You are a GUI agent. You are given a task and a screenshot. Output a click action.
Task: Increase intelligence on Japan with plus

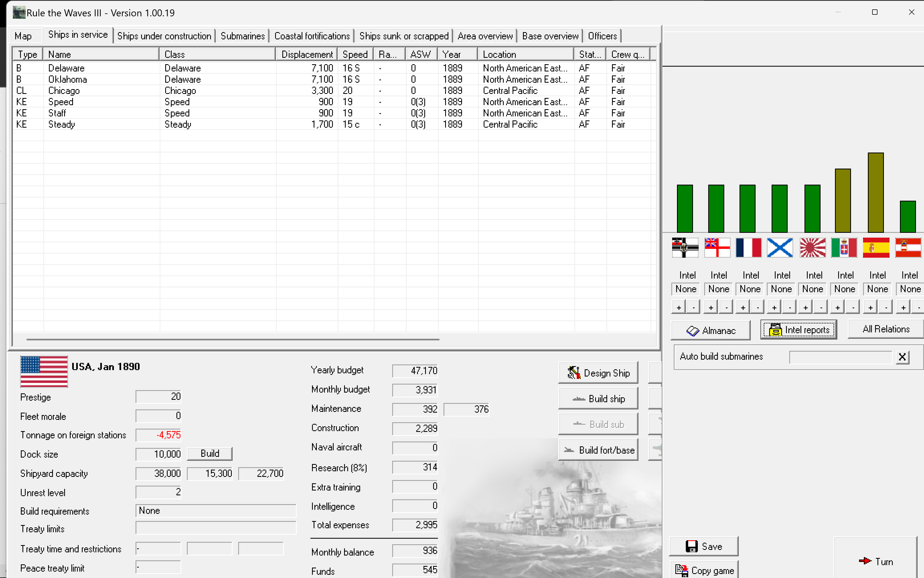click(x=805, y=307)
